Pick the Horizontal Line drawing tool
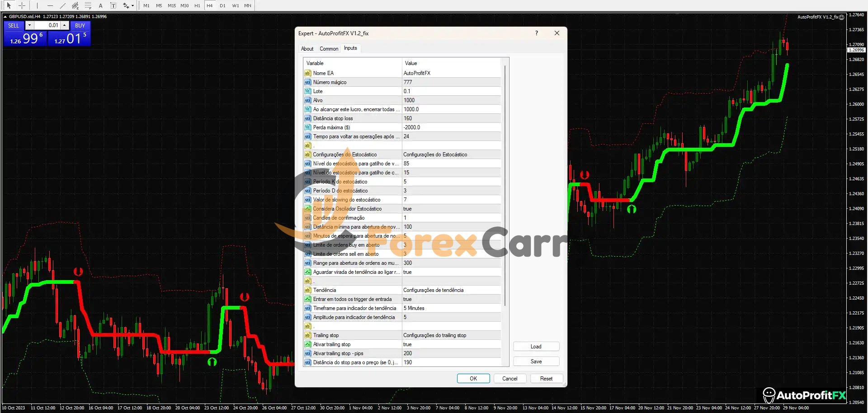The width and height of the screenshot is (868, 413). click(x=50, y=5)
